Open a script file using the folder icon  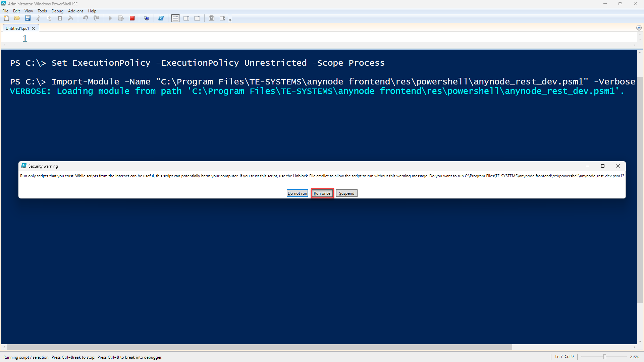coord(17,18)
